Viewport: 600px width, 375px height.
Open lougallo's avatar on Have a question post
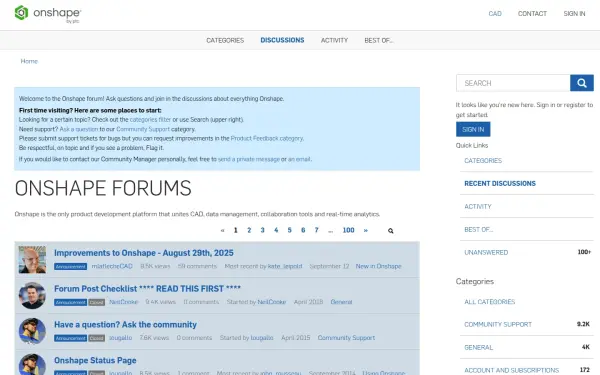click(32, 331)
